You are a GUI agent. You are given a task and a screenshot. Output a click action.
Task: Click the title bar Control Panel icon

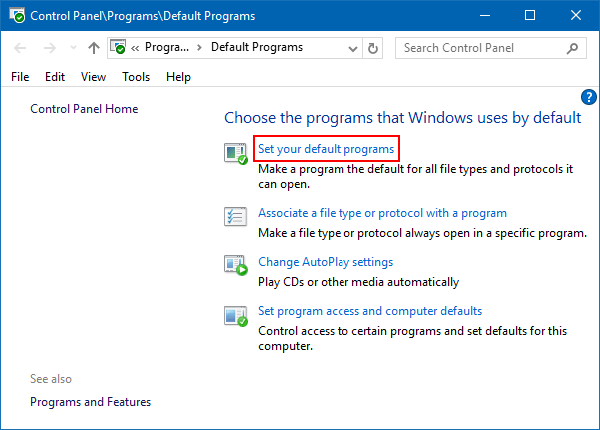point(17,15)
